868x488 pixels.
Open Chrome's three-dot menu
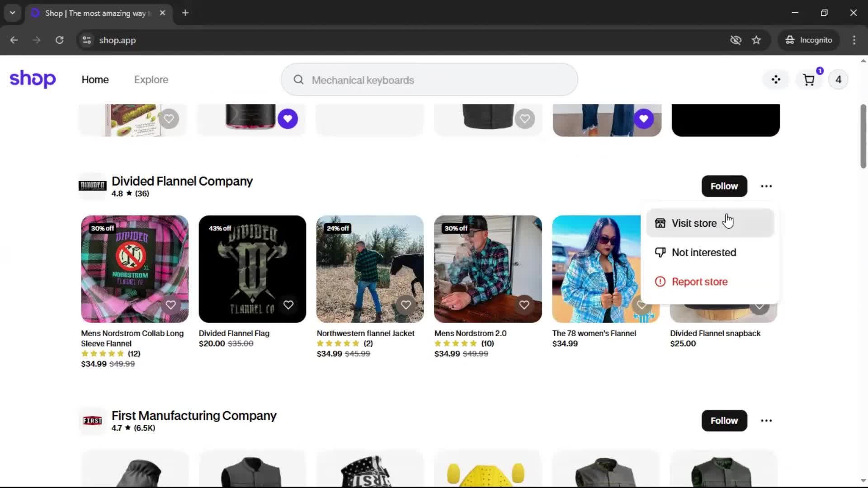pos(854,40)
